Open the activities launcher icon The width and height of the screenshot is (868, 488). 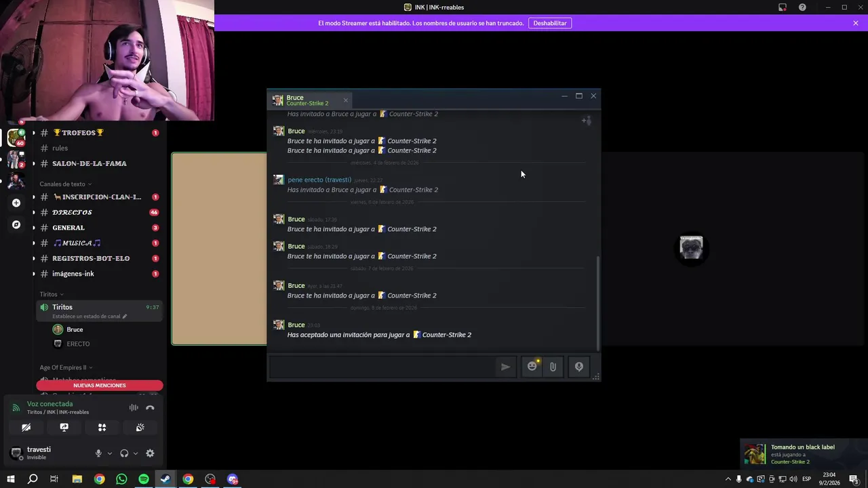click(102, 428)
